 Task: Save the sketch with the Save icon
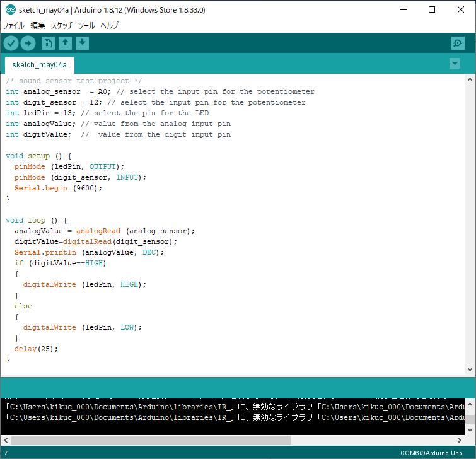point(82,43)
